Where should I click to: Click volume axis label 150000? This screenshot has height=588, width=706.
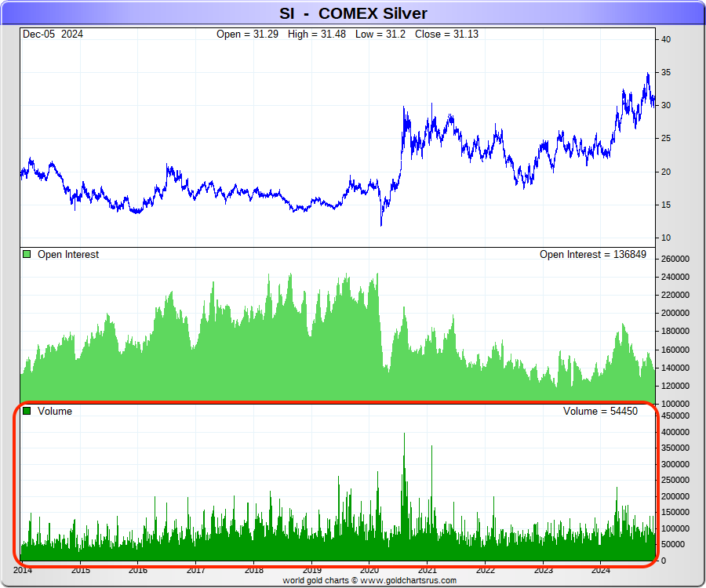(x=675, y=513)
